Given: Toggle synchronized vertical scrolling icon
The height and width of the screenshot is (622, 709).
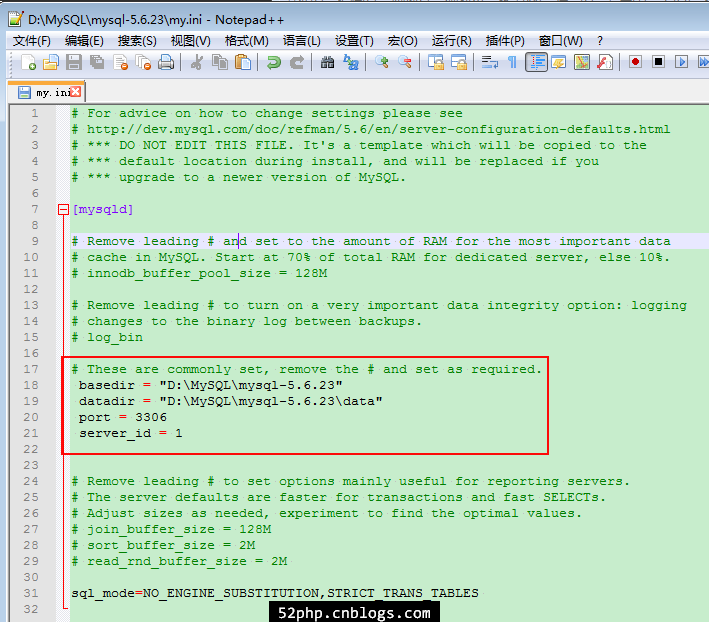Looking at the screenshot, I should [x=436, y=62].
